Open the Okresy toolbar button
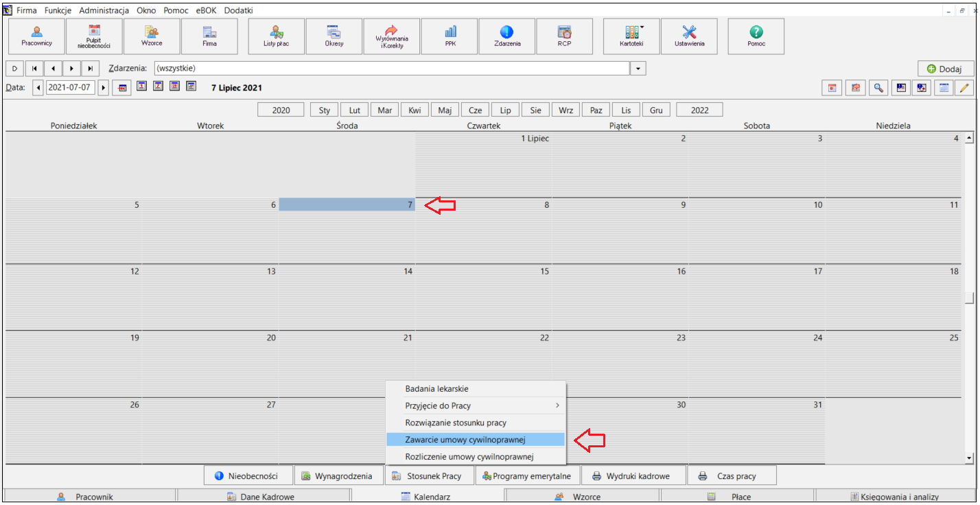The width and height of the screenshot is (980, 505). tap(334, 36)
